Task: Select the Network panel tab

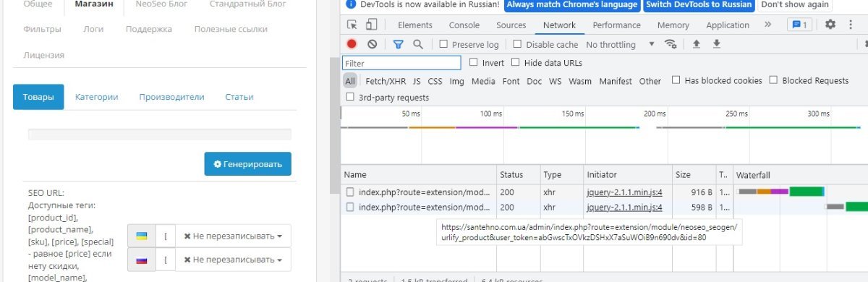Action: click(x=559, y=25)
